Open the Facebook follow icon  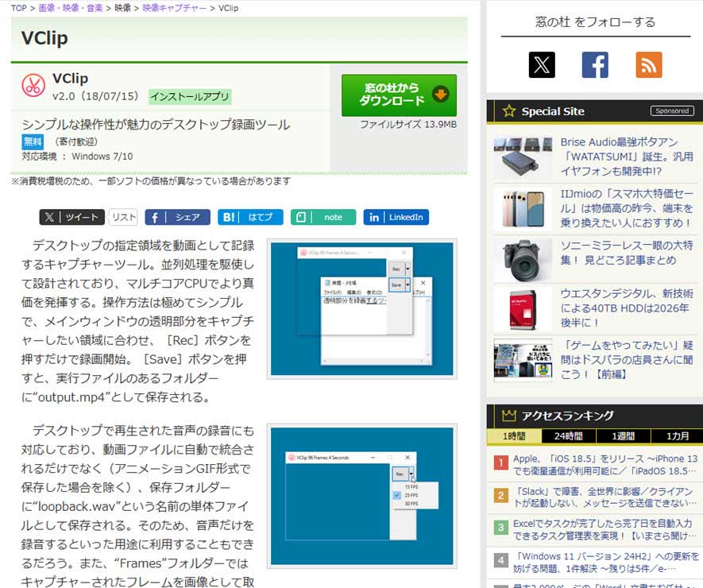coord(595,64)
